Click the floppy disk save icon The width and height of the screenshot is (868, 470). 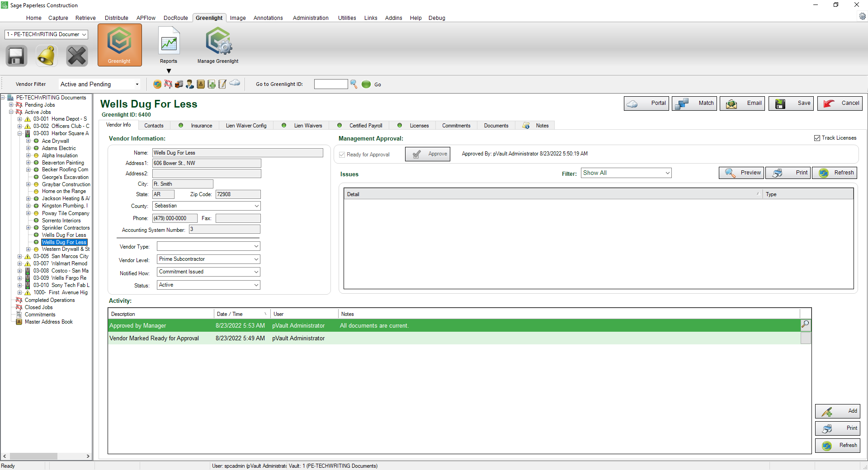(16, 56)
